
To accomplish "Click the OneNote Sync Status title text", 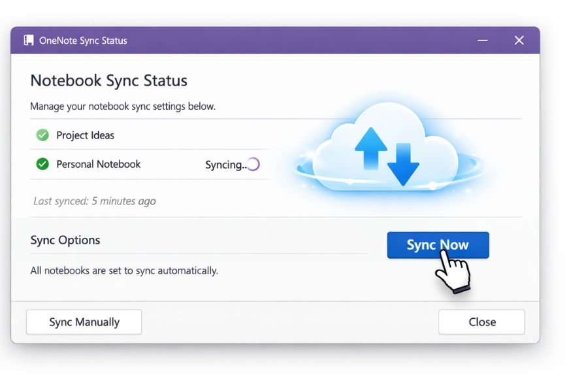I will coord(83,41).
